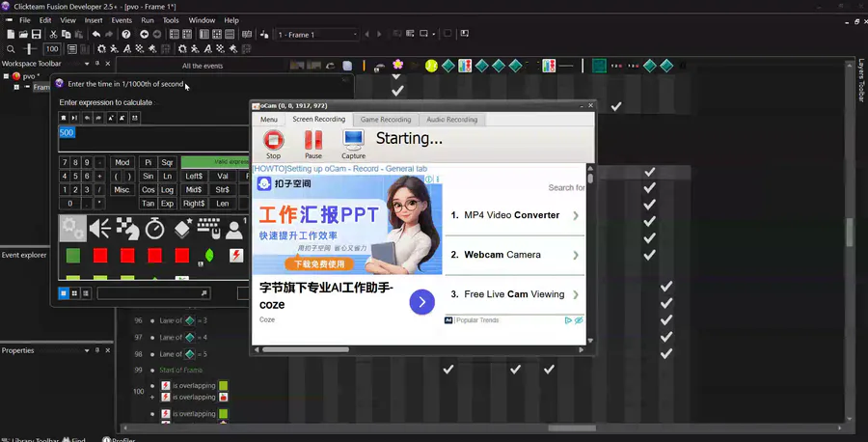Click the zoom value 100 field
The image size is (868, 442).
52,49
